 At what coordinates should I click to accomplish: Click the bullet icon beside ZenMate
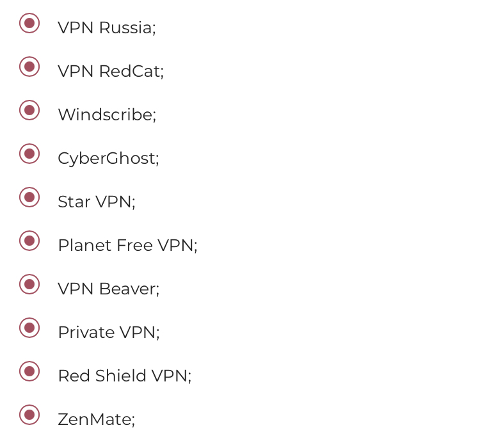click(29, 415)
